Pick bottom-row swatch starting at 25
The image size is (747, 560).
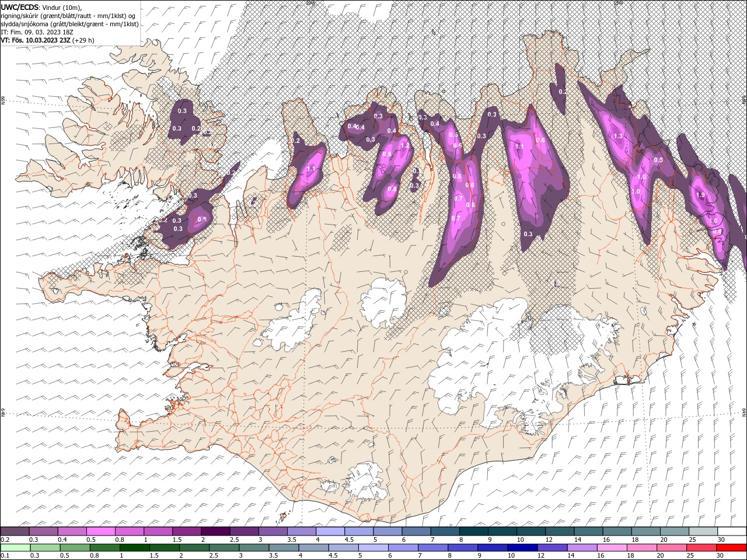click(701, 548)
